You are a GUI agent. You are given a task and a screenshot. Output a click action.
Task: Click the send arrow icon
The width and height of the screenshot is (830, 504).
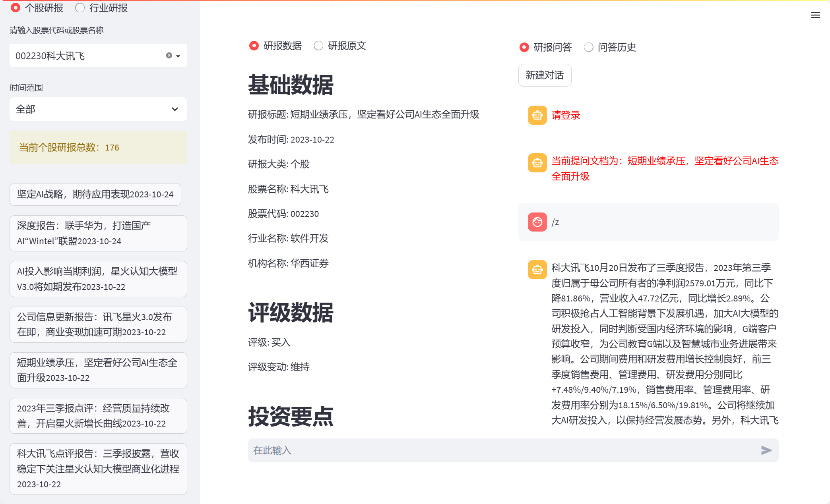[766, 450]
